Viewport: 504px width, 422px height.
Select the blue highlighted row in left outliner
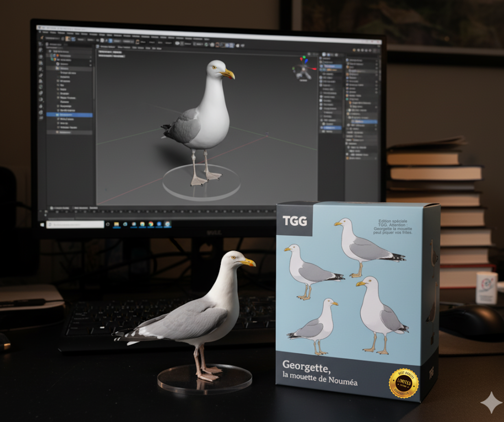coord(70,115)
